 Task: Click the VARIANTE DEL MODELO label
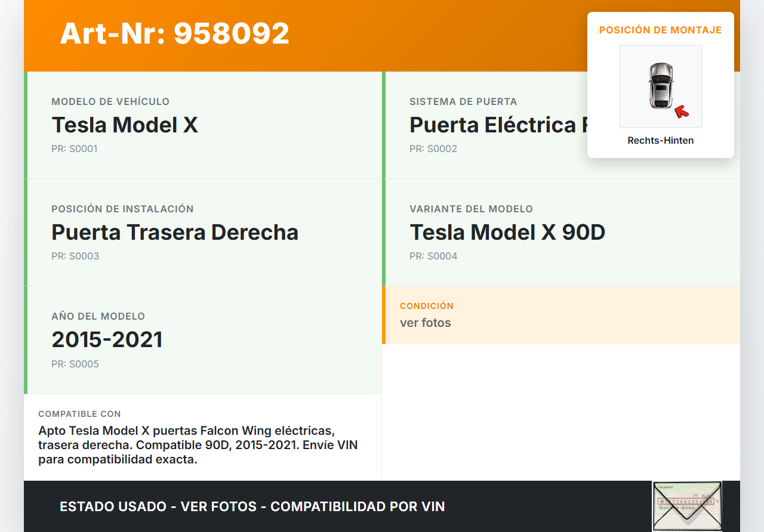pyautogui.click(x=471, y=209)
